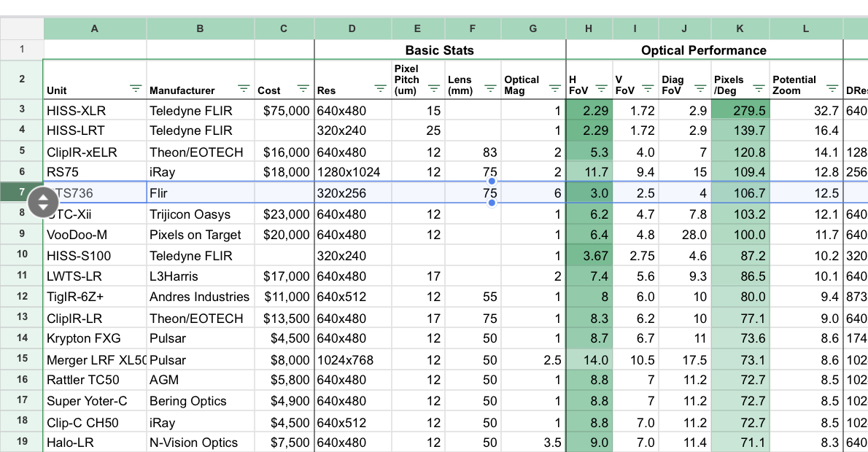The height and width of the screenshot is (452, 868).
Task: Select row 3 header
Action: click(22, 109)
